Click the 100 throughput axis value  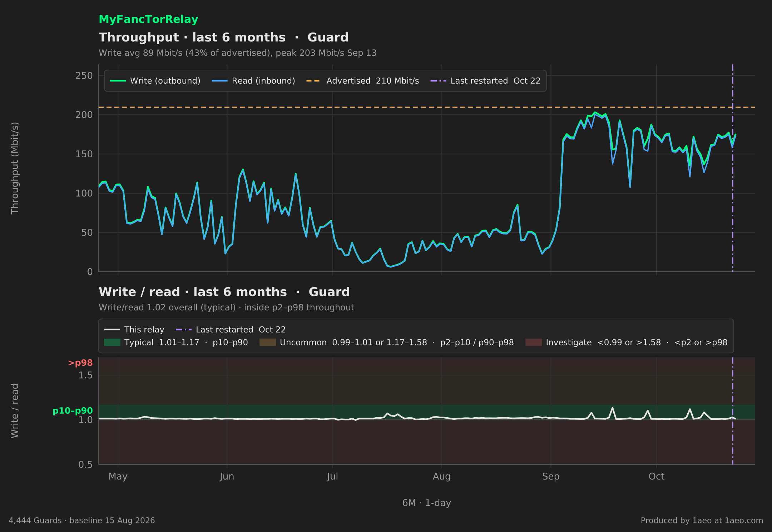point(84,193)
